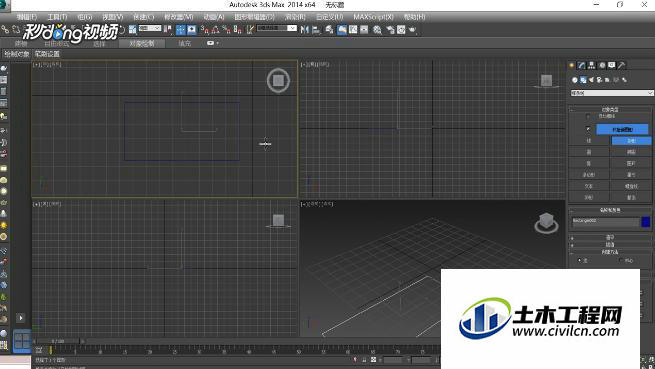Open the 渲染(R) Rendering menu

coord(295,17)
